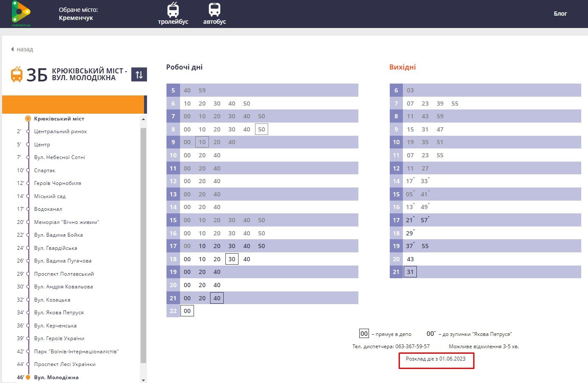The image size is (588, 383).
Task: Click the Вул. Молодіжна end stop marker
Action: pos(28,377)
